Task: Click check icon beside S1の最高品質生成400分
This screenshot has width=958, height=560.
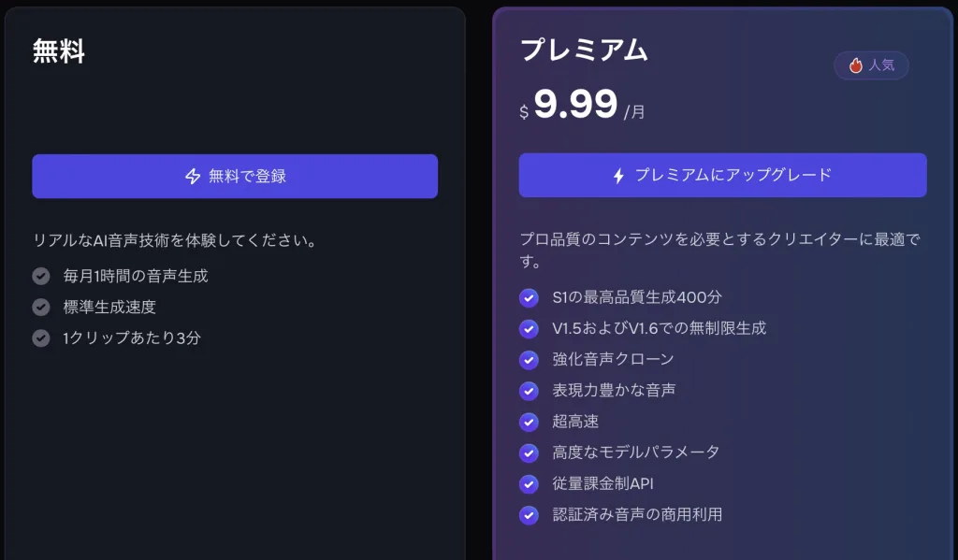Action: tap(530, 297)
